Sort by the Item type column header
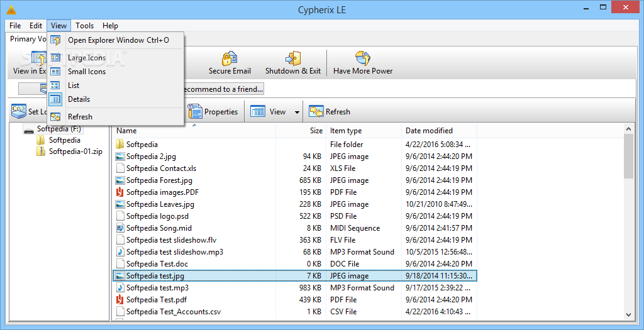Screen dimensions: 644x330 point(364,131)
